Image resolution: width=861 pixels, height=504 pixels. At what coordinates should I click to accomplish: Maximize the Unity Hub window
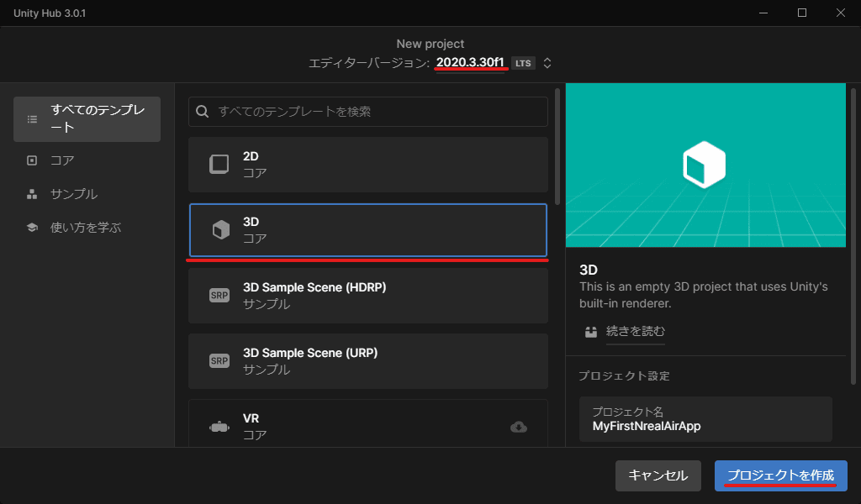coord(801,13)
